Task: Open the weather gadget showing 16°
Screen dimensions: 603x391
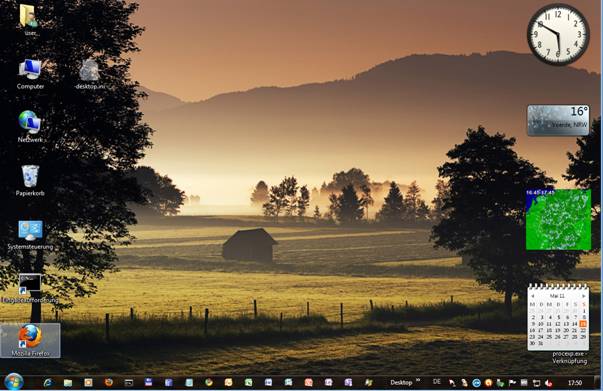Action: tap(558, 120)
